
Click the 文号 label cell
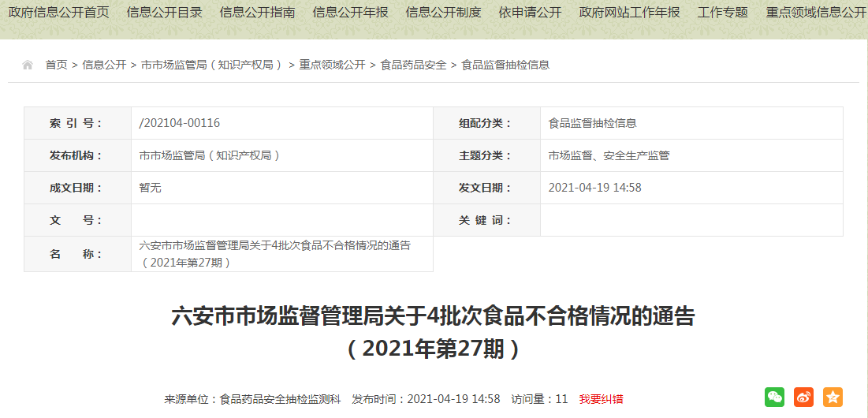(77, 220)
